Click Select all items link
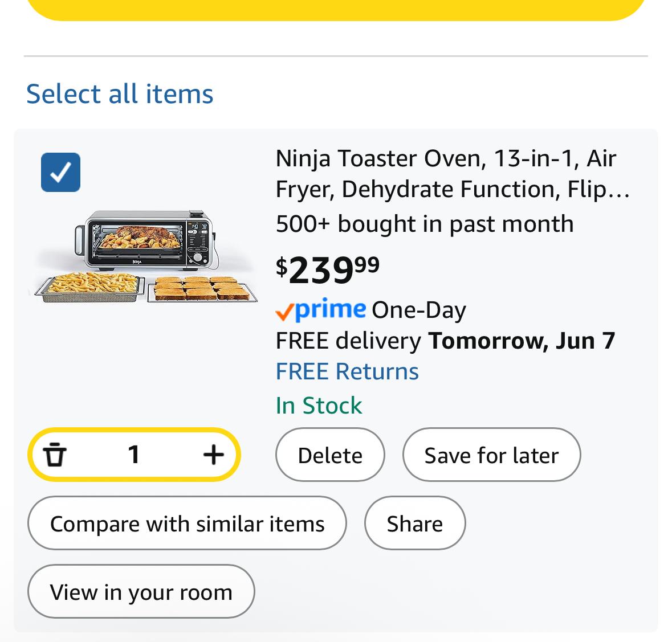672x642 pixels. pos(120,94)
